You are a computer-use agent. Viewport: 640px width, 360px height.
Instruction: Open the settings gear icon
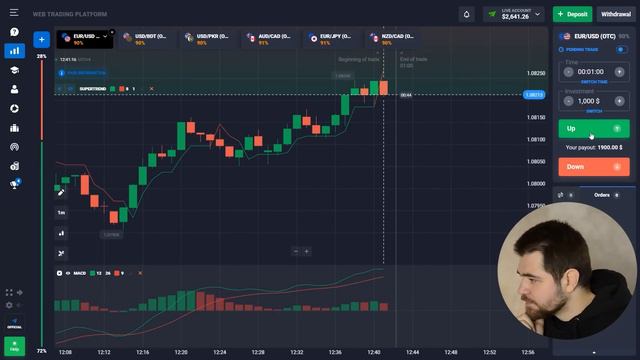(x=9, y=305)
